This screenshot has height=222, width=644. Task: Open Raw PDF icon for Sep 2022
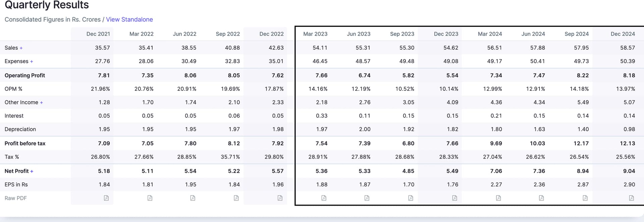coord(236,198)
